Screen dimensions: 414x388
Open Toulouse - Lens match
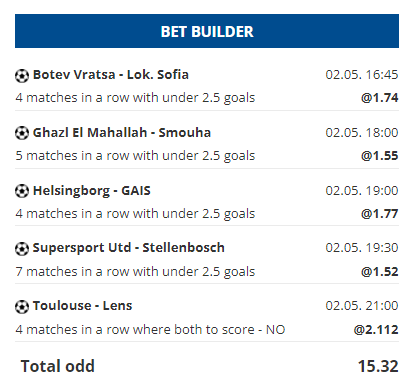pos(82,306)
